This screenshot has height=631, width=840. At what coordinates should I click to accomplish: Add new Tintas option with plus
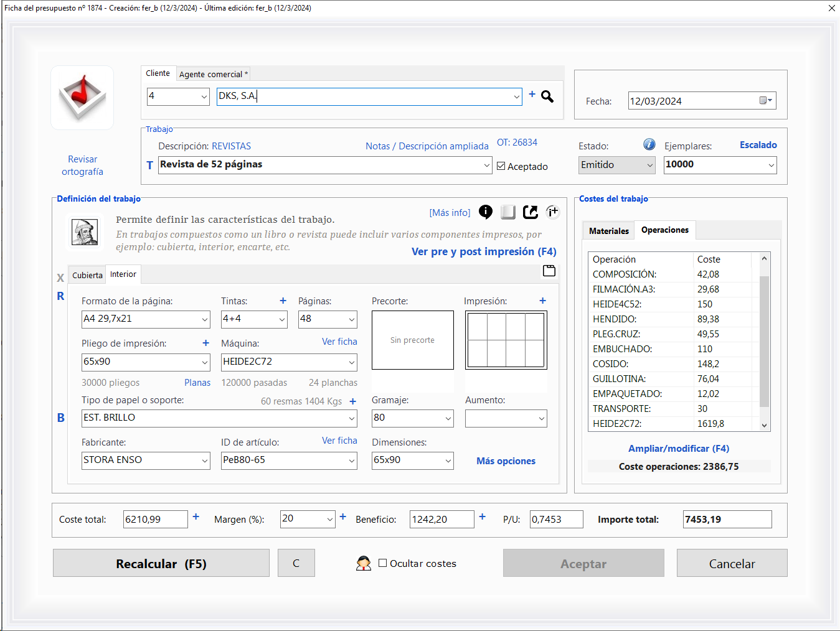(283, 301)
